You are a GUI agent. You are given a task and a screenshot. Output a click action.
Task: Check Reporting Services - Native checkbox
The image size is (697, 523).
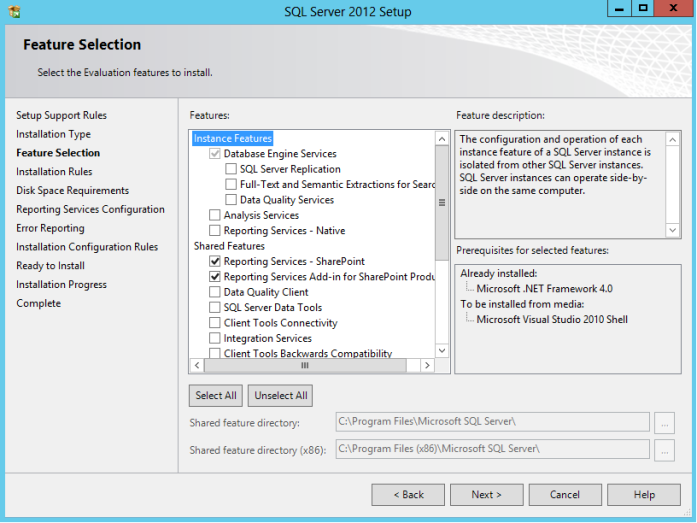click(x=215, y=230)
